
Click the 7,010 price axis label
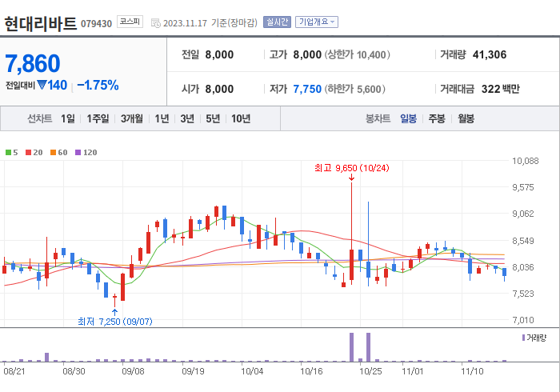tap(523, 320)
